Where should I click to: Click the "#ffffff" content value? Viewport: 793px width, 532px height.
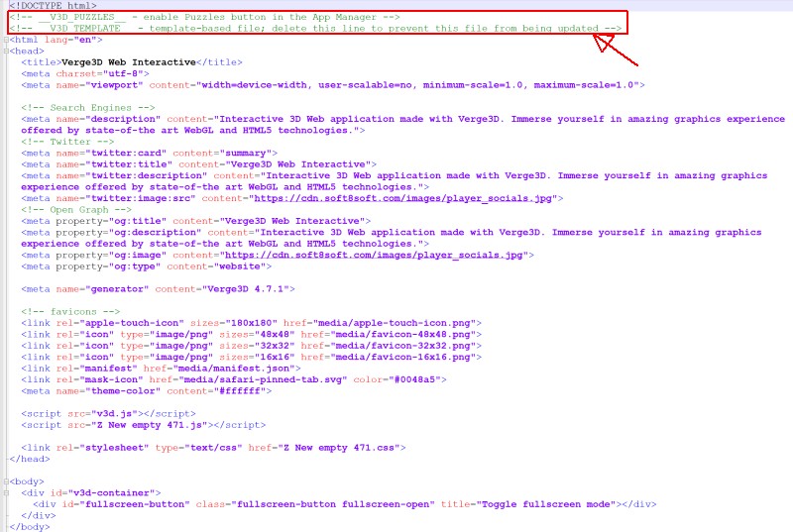click(240, 391)
